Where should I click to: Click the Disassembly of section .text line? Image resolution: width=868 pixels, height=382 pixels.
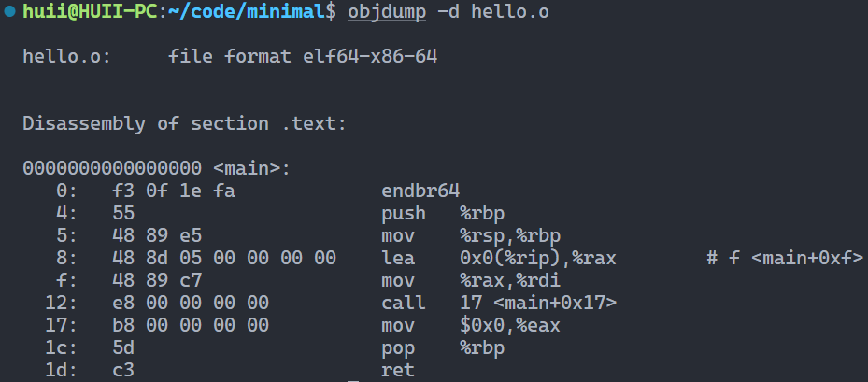tap(184, 123)
